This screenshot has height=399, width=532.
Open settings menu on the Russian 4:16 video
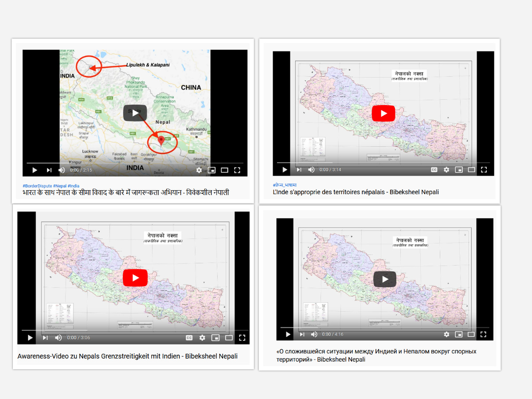(446, 334)
